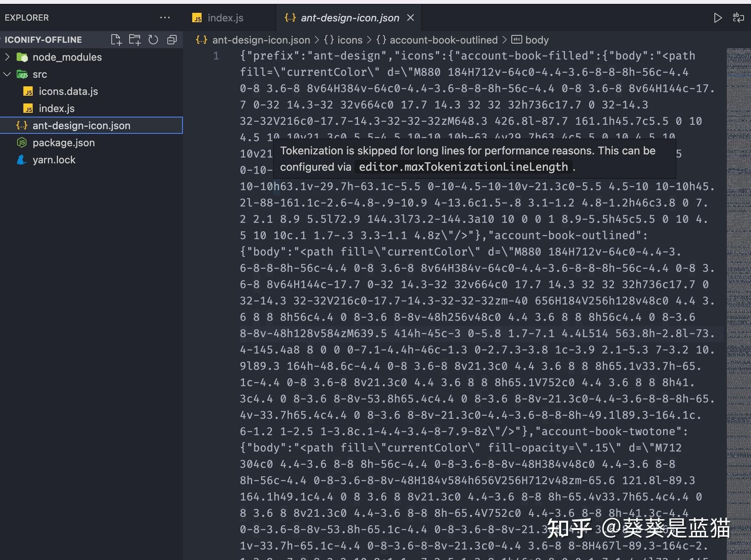Open icons.data.js from the file tree
751x560 pixels.
click(68, 91)
